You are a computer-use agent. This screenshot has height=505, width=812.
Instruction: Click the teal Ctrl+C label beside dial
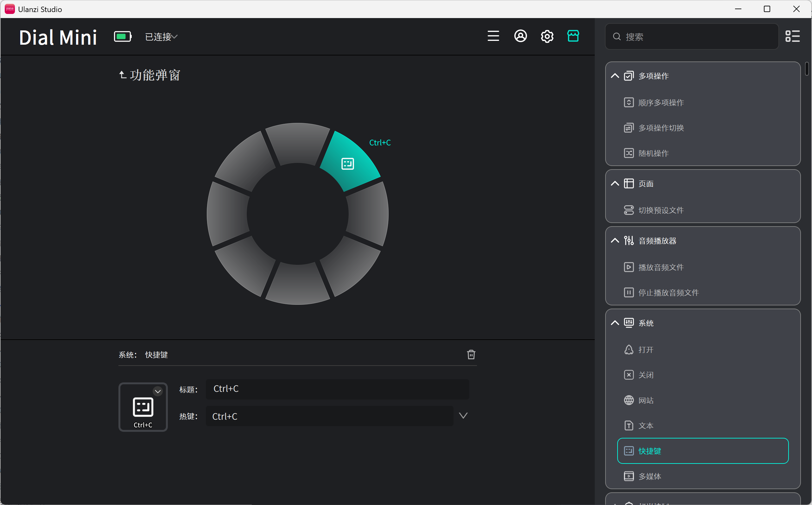[380, 143]
